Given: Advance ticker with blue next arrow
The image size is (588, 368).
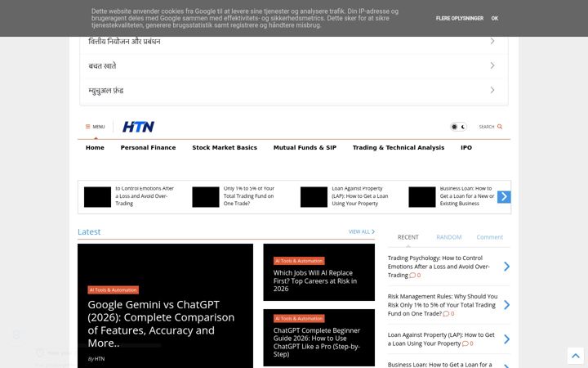Looking at the screenshot, I should 504,197.
